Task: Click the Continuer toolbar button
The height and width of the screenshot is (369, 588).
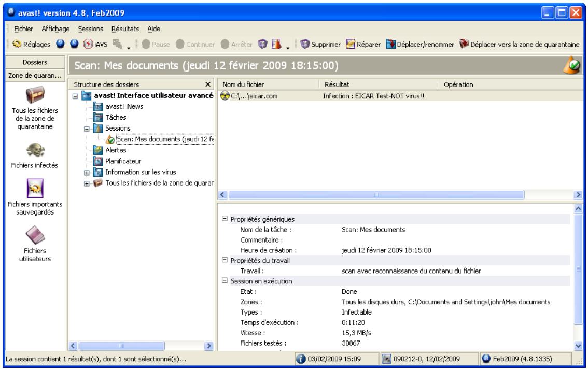Action: pyautogui.click(x=195, y=44)
